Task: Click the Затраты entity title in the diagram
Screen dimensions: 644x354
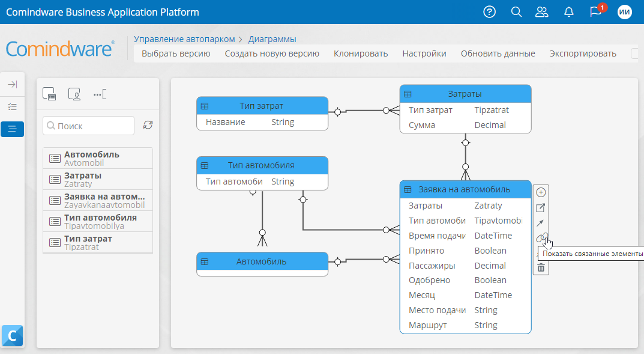Action: point(465,94)
